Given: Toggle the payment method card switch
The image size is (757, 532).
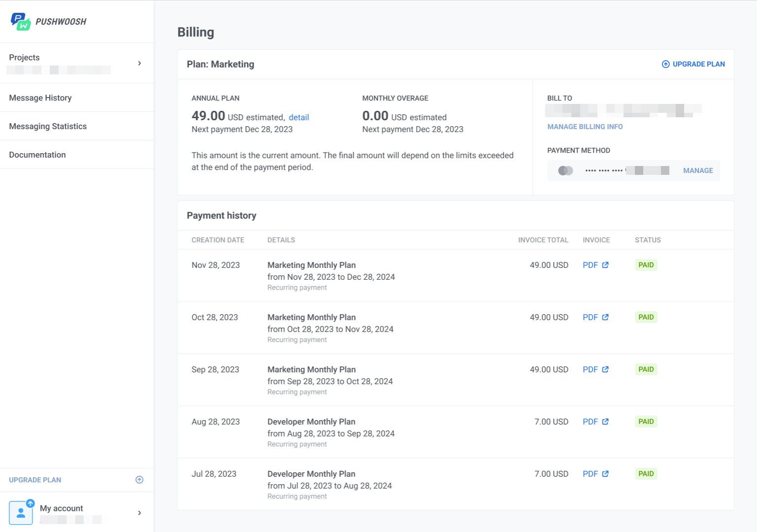Looking at the screenshot, I should pos(565,170).
